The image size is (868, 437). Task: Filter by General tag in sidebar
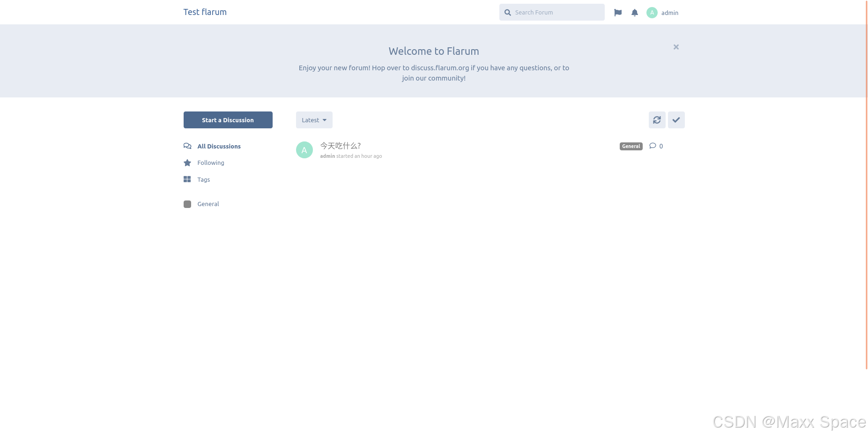click(208, 204)
